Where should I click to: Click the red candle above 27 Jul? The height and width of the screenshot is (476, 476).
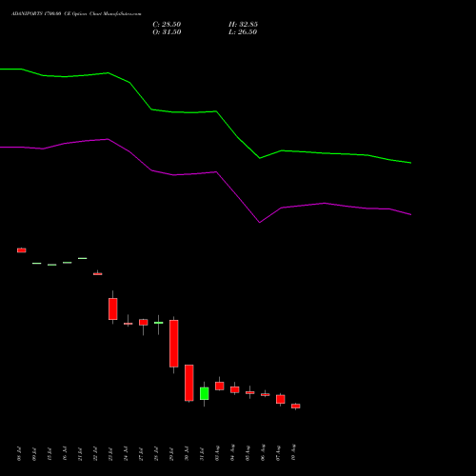144,323
